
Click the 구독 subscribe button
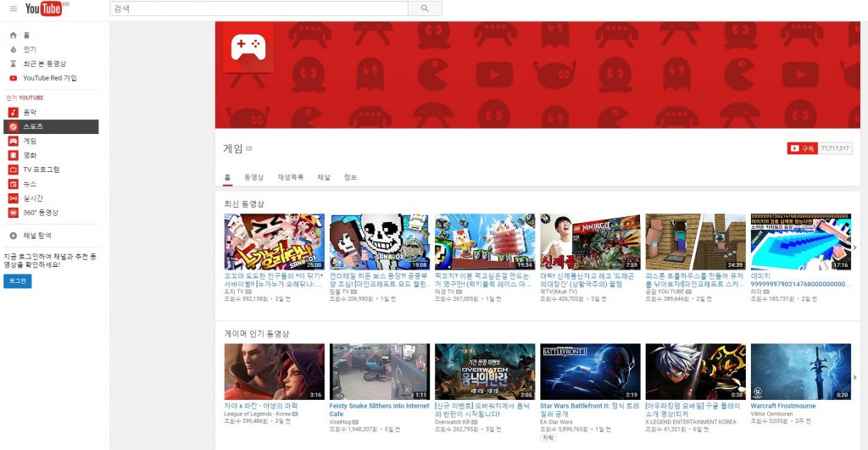pos(803,148)
